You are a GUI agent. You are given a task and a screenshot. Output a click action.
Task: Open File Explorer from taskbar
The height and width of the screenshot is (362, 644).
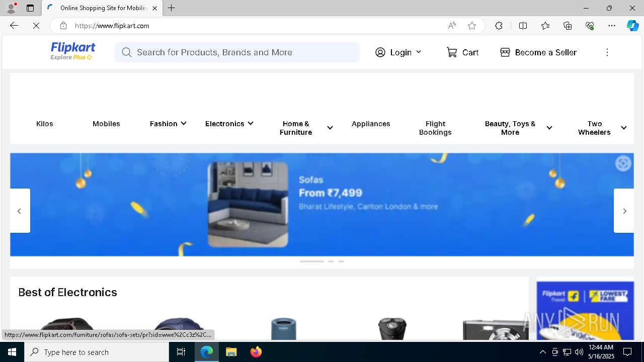coord(231,352)
